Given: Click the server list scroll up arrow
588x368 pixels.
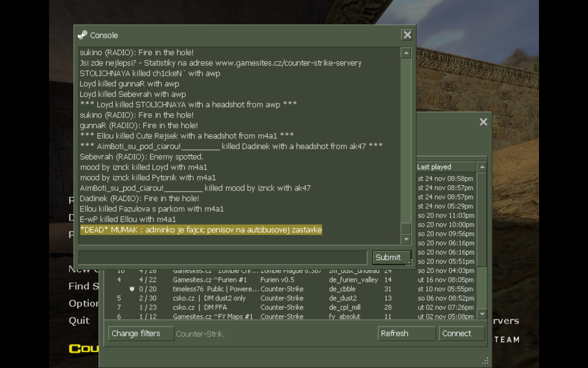Looking at the screenshot, I should (482, 167).
